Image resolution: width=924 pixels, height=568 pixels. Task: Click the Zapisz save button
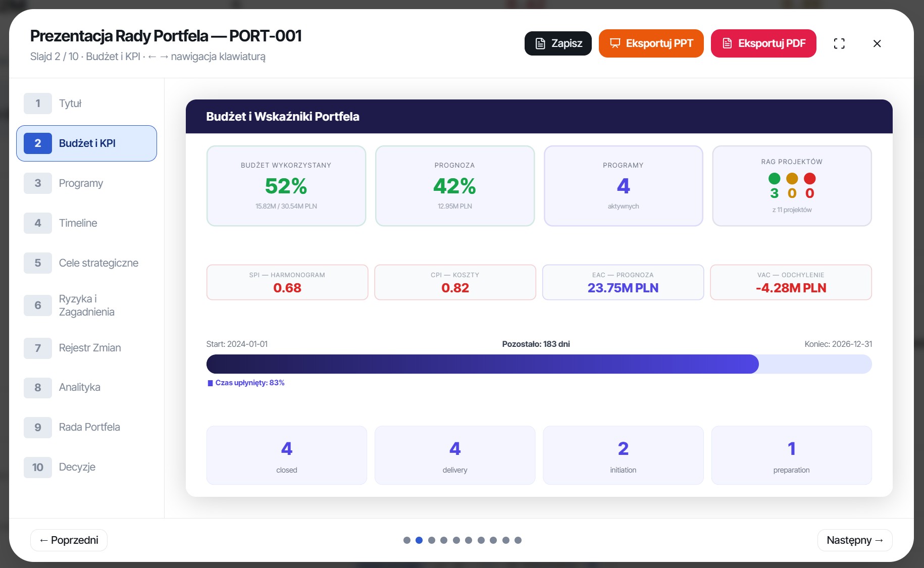(x=558, y=43)
